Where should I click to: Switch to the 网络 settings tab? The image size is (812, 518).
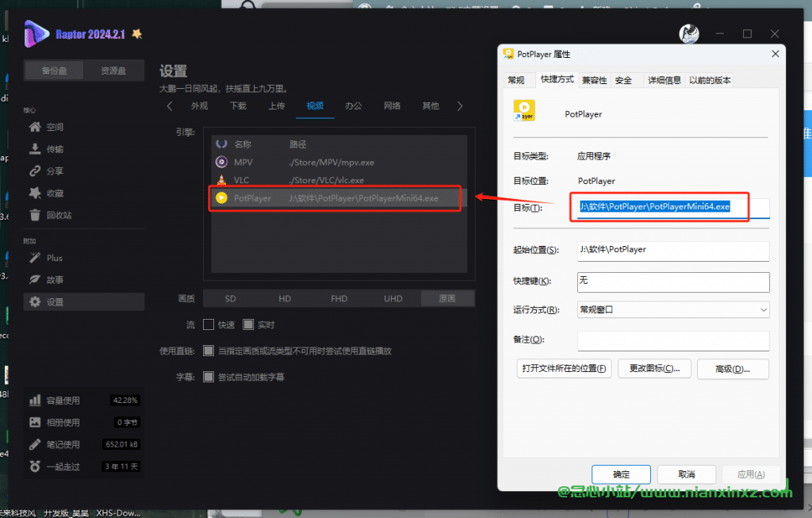392,106
